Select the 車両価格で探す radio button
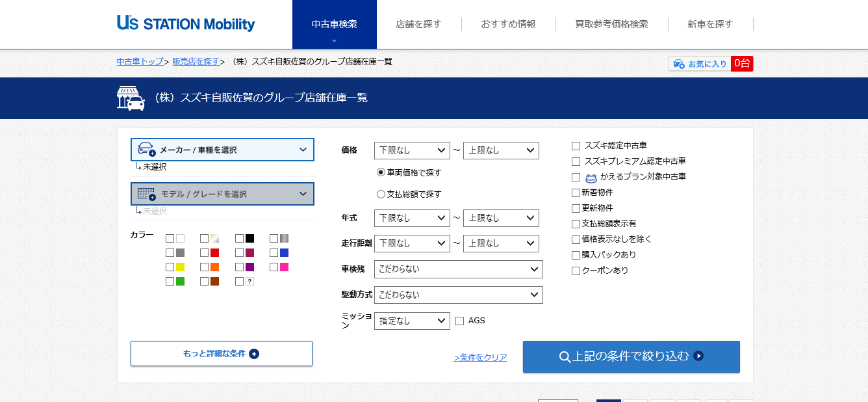The image size is (868, 402). pos(381,172)
